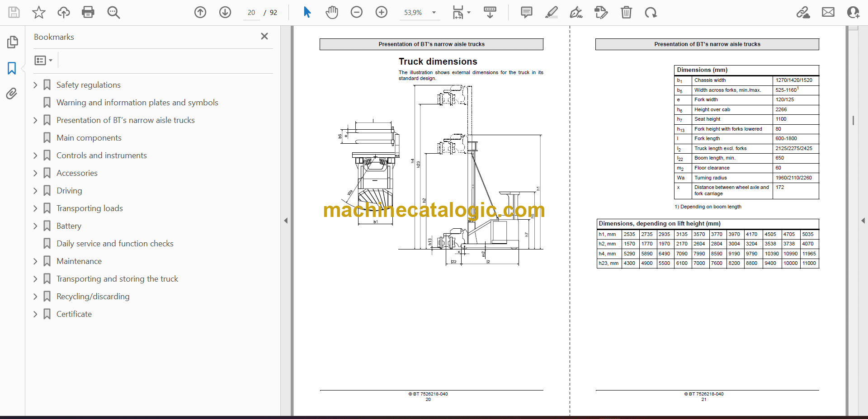
Task: Go to Transporting loads bookmark
Action: pos(90,208)
